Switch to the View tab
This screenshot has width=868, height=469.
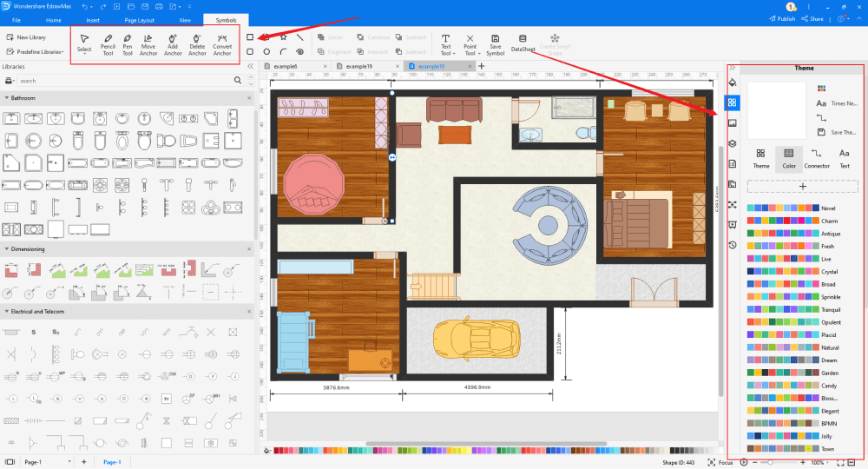click(185, 20)
